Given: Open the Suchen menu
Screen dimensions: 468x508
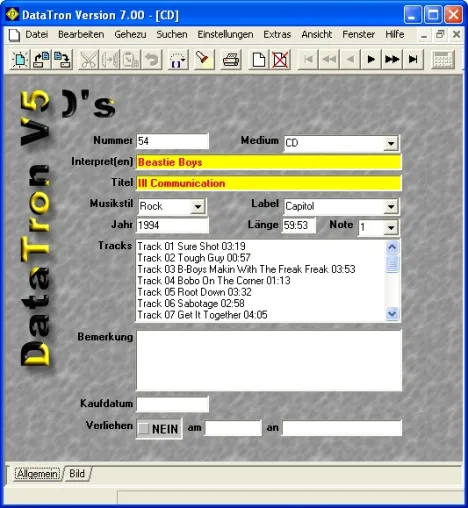Looking at the screenshot, I should tap(172, 34).
